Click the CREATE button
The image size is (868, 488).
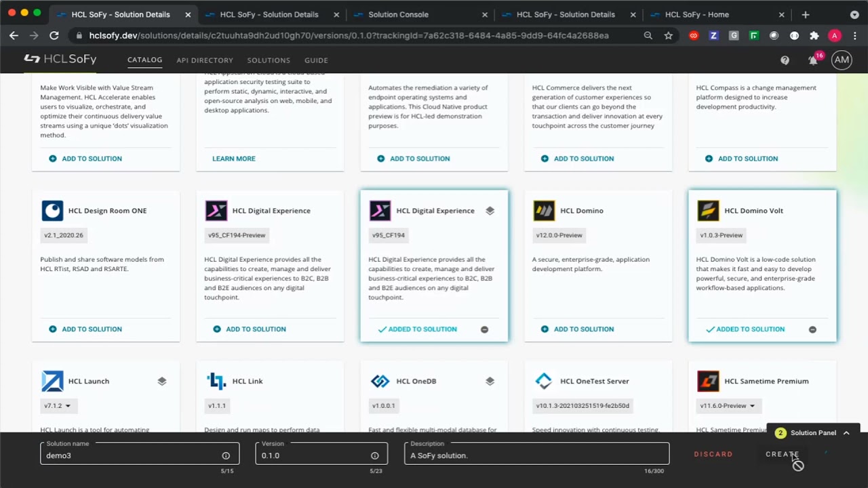click(x=783, y=454)
